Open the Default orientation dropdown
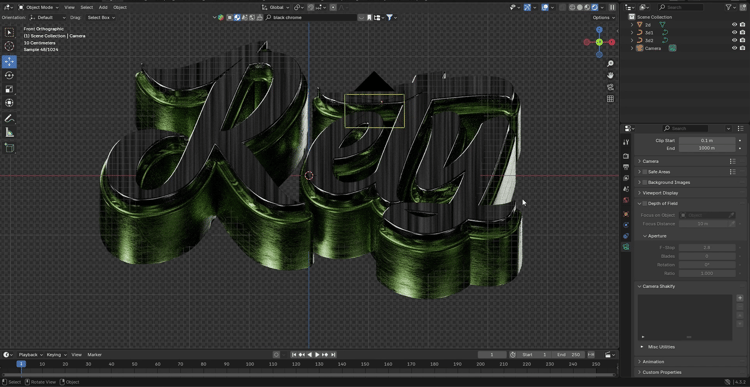Screen dimensions: 750x387 pos(47,17)
